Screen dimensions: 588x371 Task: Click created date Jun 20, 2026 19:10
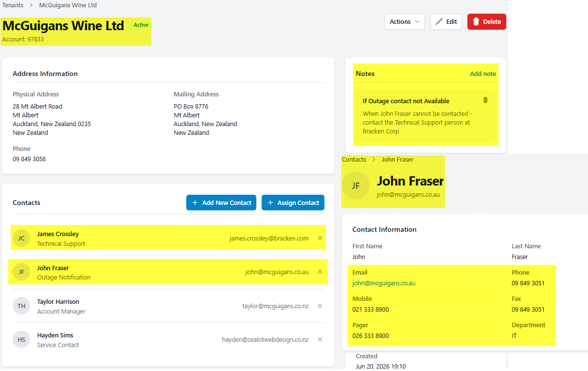coord(381,366)
